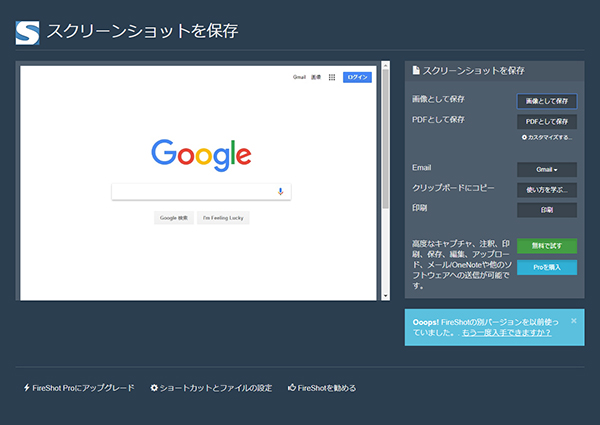
Task: Click the Google logo in preview
Action: point(201,155)
